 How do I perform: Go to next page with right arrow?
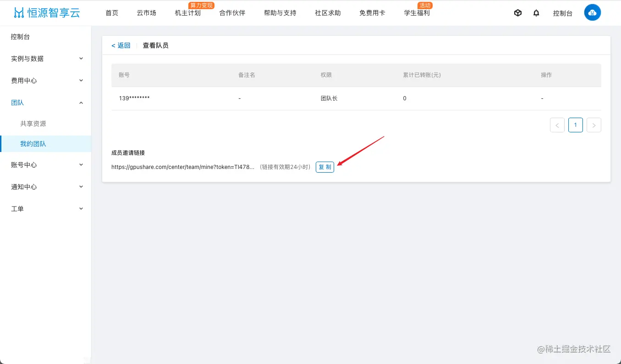pos(594,125)
